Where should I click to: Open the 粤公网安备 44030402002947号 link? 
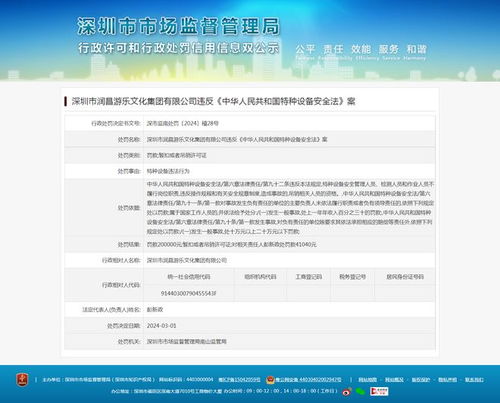click(308, 380)
